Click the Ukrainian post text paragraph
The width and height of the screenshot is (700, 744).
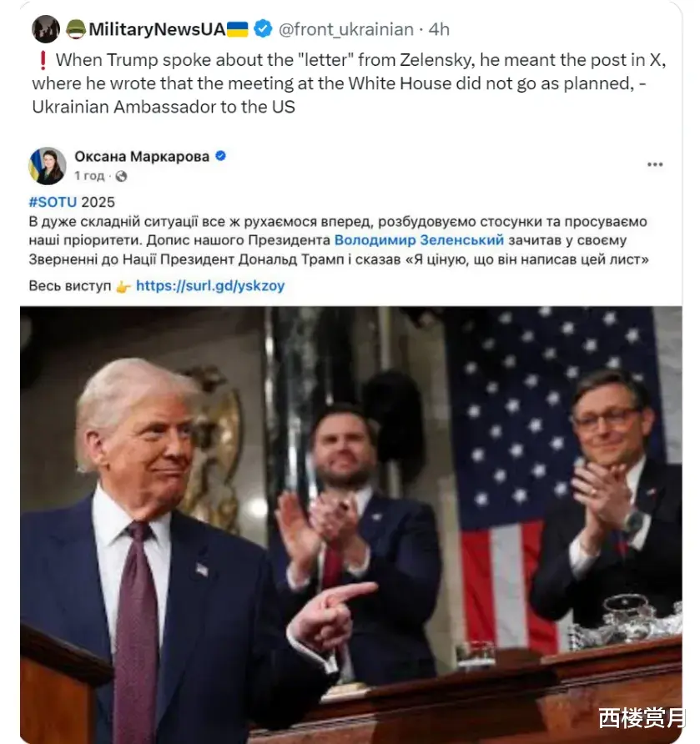(x=339, y=240)
